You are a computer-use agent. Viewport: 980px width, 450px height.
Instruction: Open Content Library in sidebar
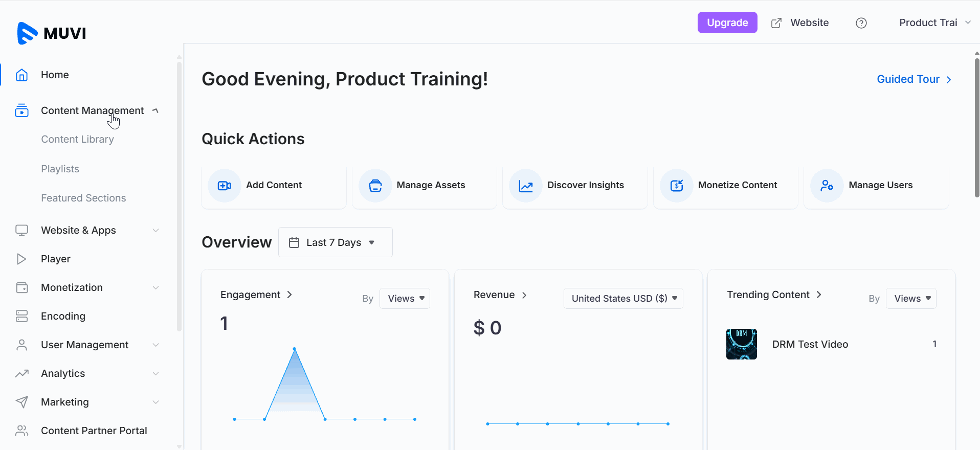click(78, 139)
